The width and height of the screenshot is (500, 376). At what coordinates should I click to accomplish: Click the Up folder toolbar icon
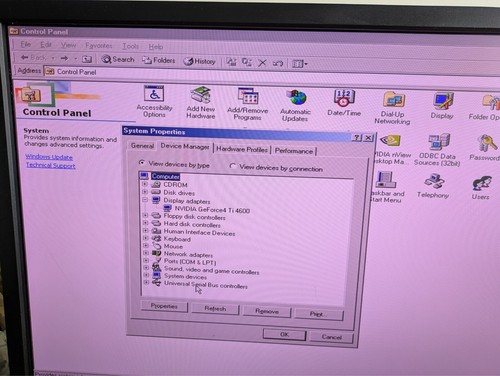tap(87, 59)
